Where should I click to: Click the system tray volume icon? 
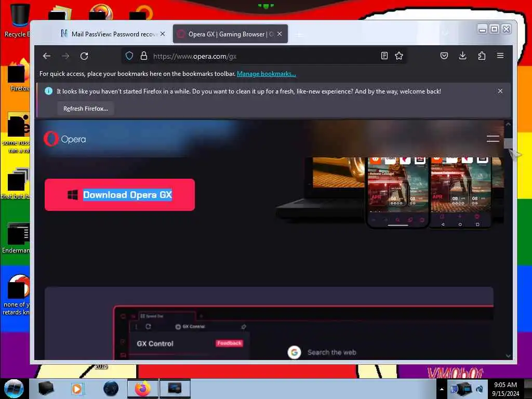coord(480,389)
